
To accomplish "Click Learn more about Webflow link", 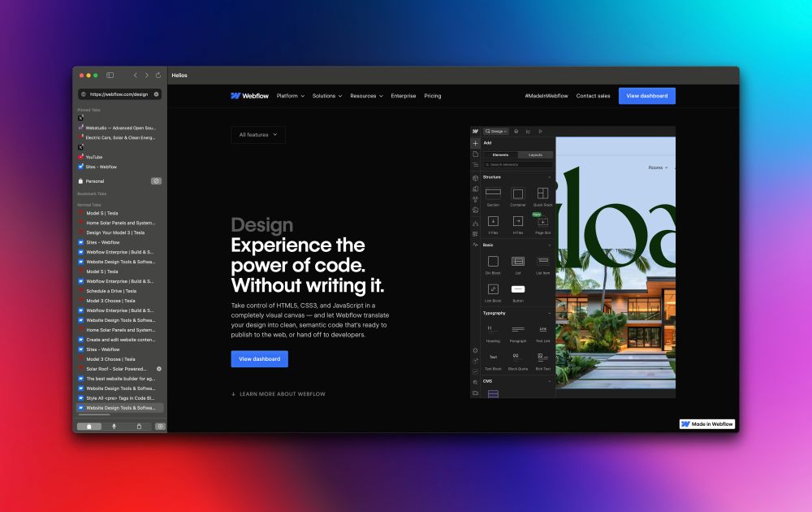I will click(278, 394).
